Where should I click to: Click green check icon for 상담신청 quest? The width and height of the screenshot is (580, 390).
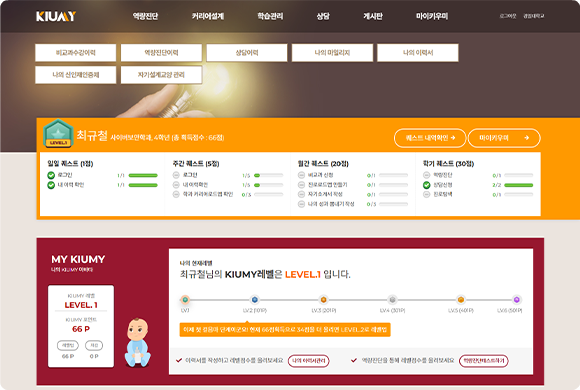(x=427, y=185)
